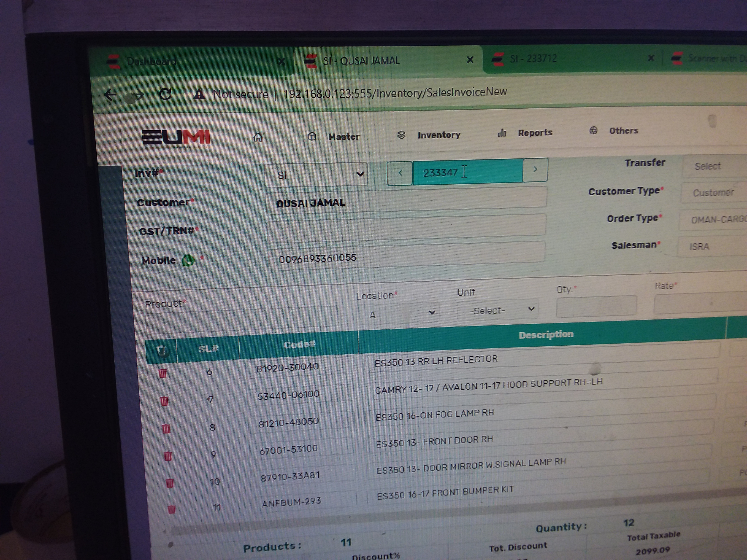Screen dimensions: 747x560
Task: Close the SI - QUSAI JAMAL tab
Action: pos(470,60)
